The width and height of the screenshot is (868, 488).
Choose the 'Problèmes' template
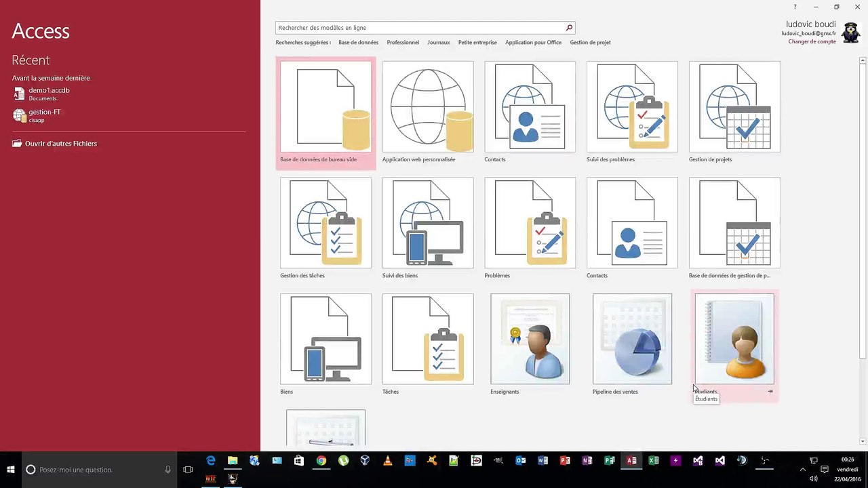(530, 228)
